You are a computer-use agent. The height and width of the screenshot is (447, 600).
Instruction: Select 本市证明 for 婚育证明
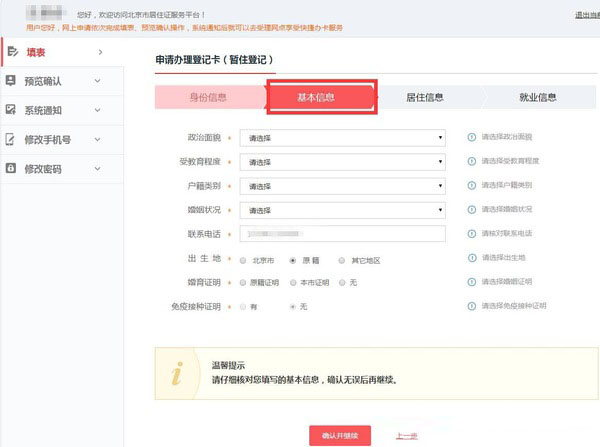pyautogui.click(x=292, y=283)
